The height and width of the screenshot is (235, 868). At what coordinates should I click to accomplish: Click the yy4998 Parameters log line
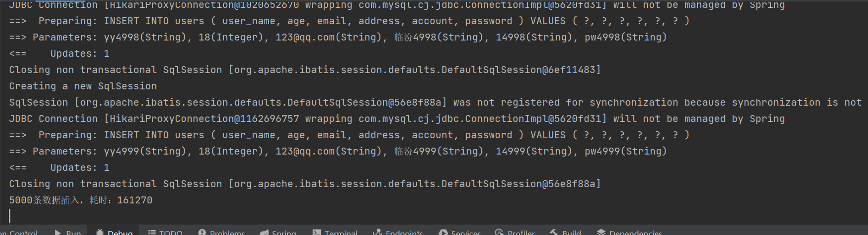338,37
